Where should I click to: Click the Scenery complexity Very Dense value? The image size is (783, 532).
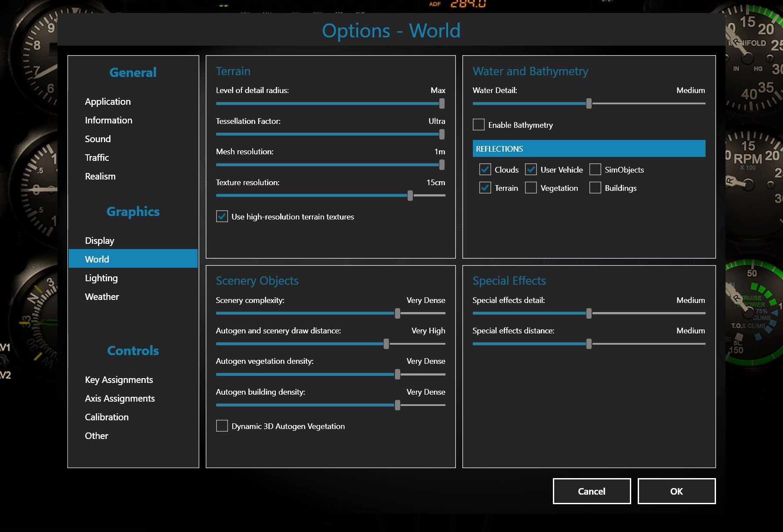click(426, 300)
